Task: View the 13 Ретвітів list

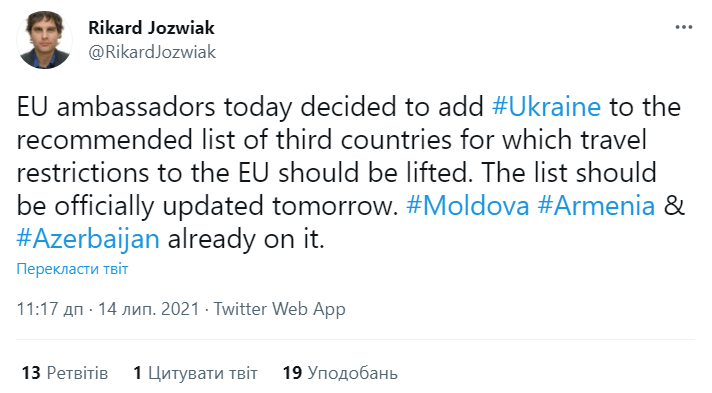Action: coord(65,373)
